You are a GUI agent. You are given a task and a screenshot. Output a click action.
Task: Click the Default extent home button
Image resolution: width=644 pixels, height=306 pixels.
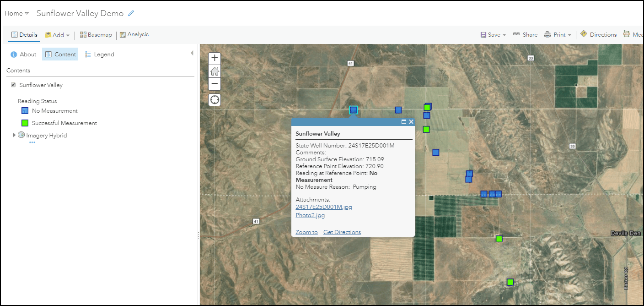click(214, 71)
